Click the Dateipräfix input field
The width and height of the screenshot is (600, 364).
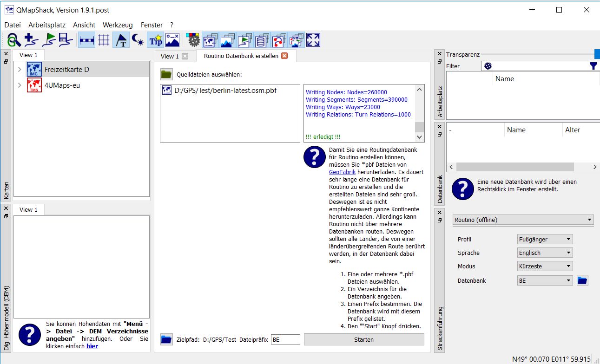tap(285, 339)
